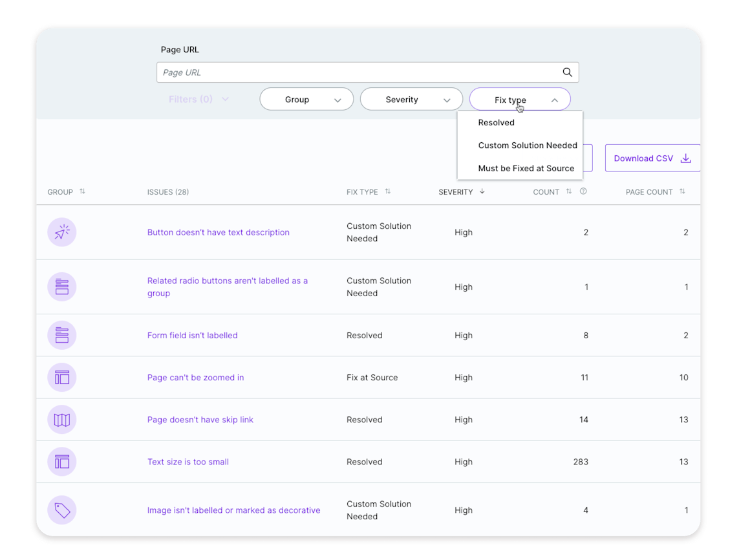Sort by the SEVERITY column down arrow

(x=482, y=191)
